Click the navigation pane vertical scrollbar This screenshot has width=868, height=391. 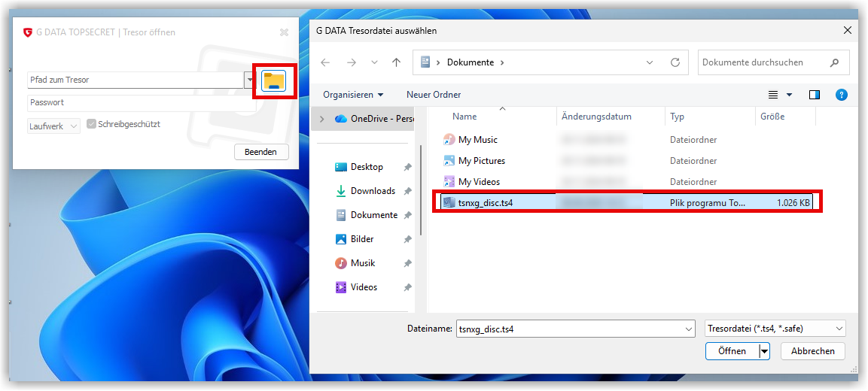[x=422, y=191]
